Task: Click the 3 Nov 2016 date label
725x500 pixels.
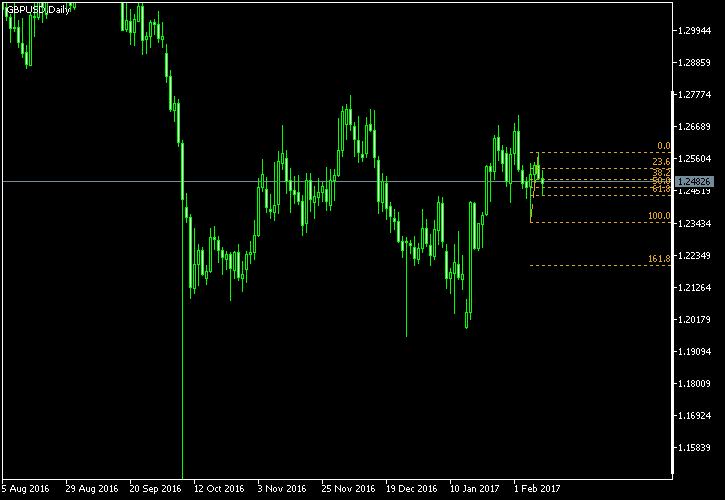Action: point(282,488)
